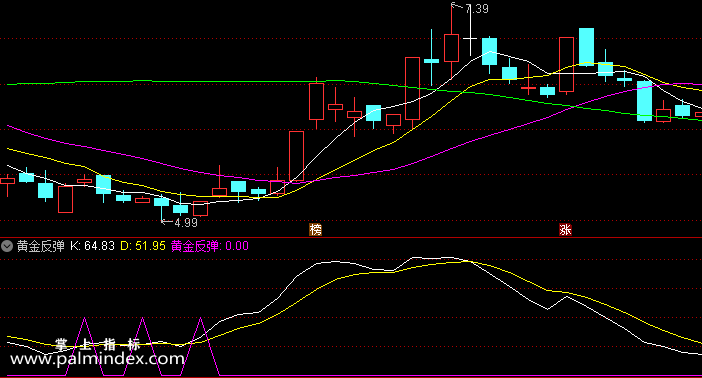This screenshot has height=378, width=702.
Task: Click the 4.99 low price annotation
Action: [186, 223]
